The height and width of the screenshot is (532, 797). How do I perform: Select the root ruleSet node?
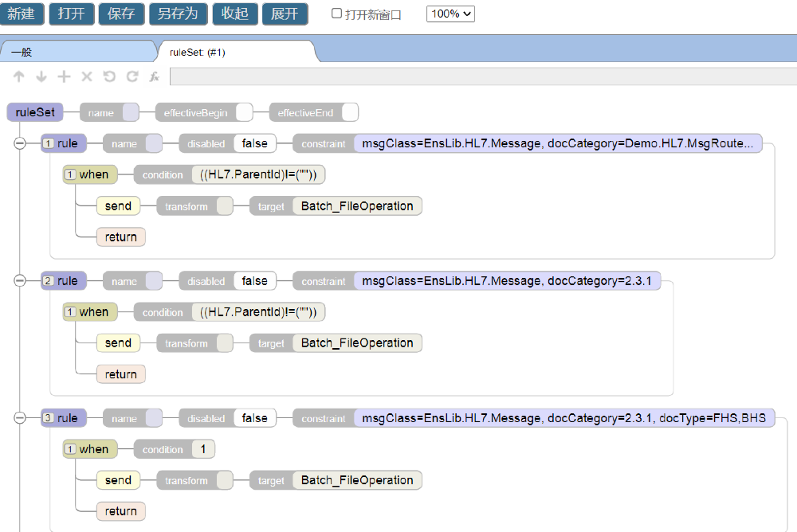click(35, 112)
